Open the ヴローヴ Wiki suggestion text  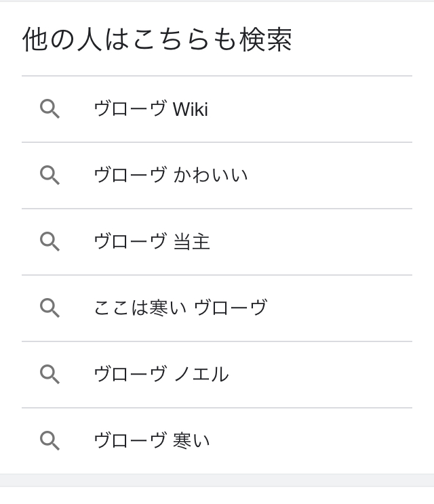tap(151, 109)
